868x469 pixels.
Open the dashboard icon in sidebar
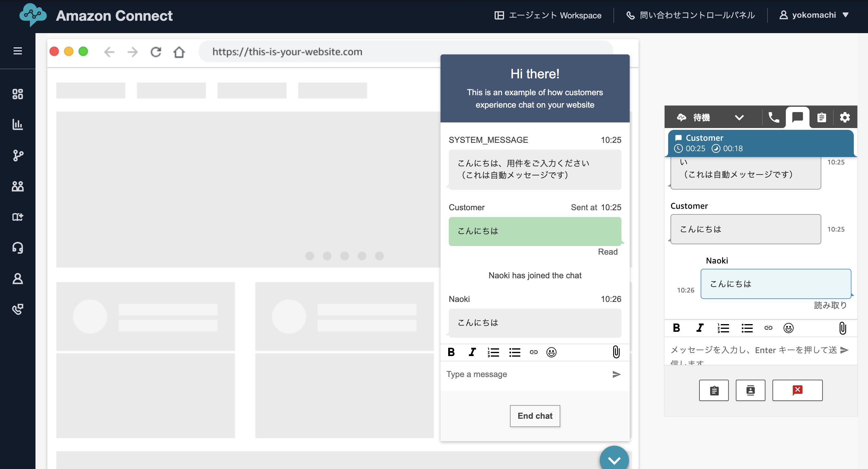point(17,94)
